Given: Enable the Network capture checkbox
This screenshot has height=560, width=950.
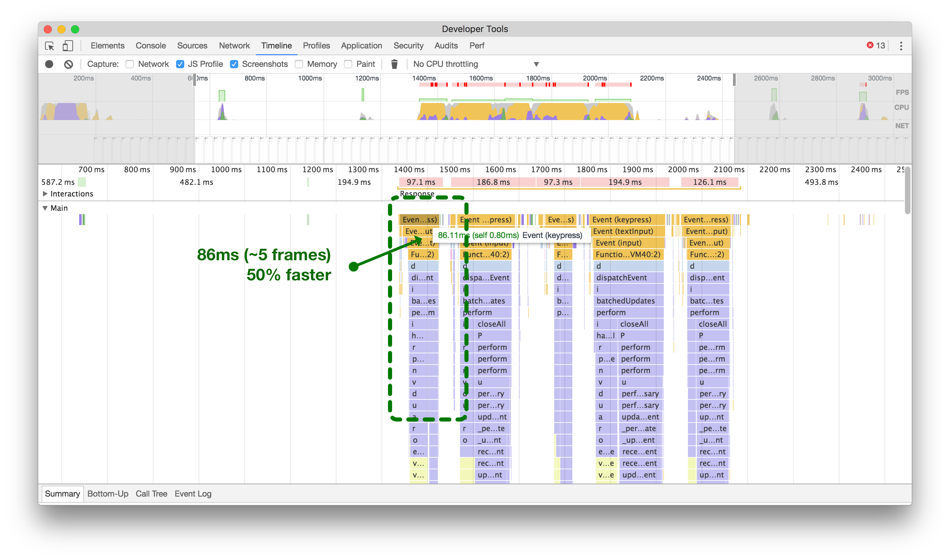Looking at the screenshot, I should (x=130, y=64).
